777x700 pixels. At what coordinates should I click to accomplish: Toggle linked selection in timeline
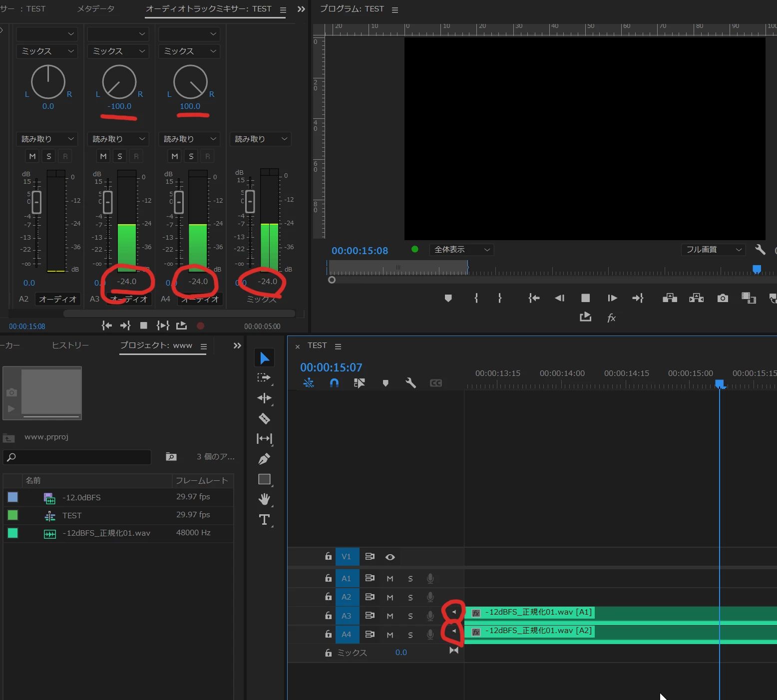[360, 383]
